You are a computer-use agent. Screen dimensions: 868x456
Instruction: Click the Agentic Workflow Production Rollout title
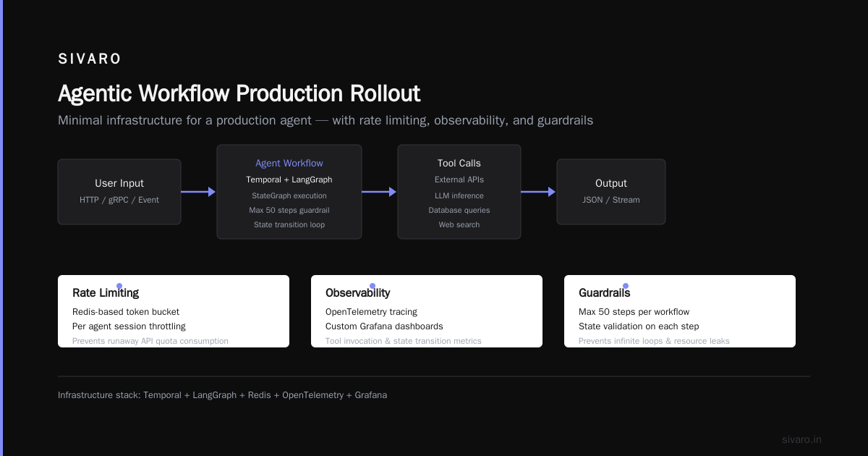pos(239,94)
